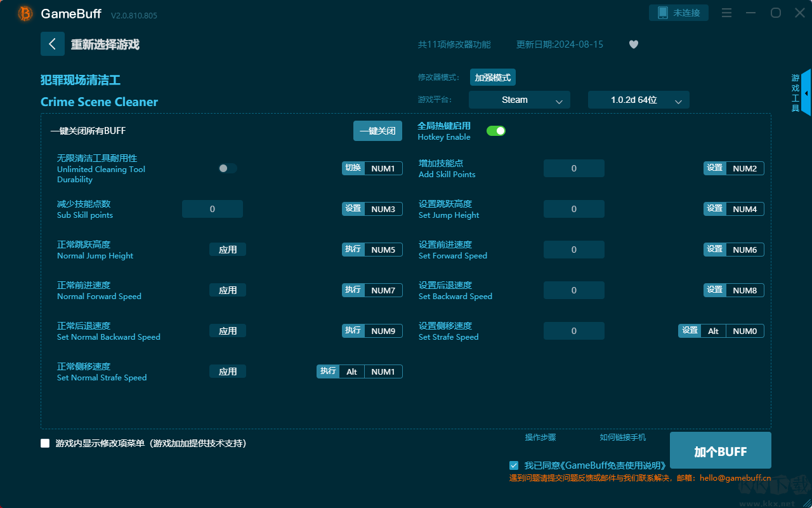Image resolution: width=812 pixels, height=508 pixels.
Task: Click the Sub Skill points value field
Action: point(213,209)
